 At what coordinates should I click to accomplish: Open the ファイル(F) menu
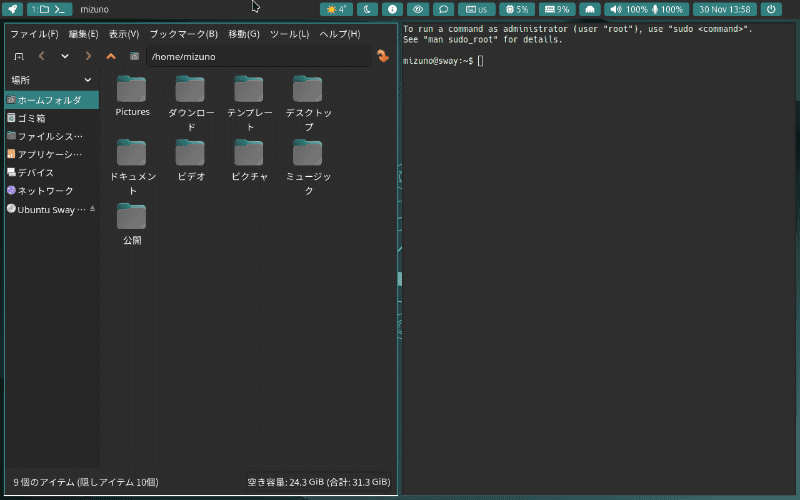click(x=34, y=34)
